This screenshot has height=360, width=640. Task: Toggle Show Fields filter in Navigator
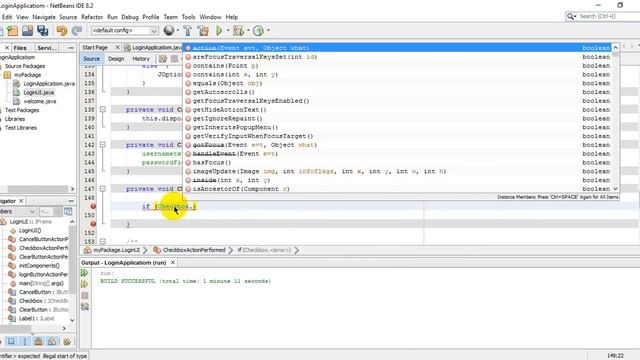[24, 341]
